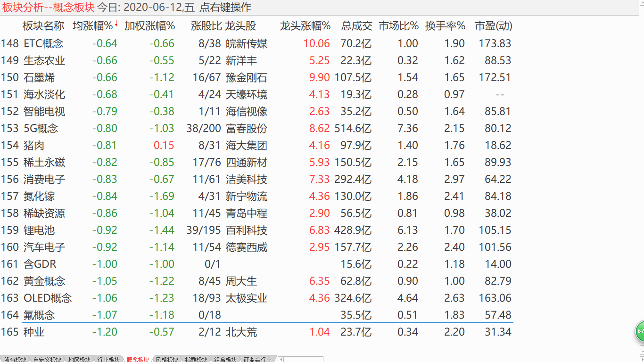Open the 证监会行业 tab
The height and width of the screenshot is (362, 644).
pos(257,359)
